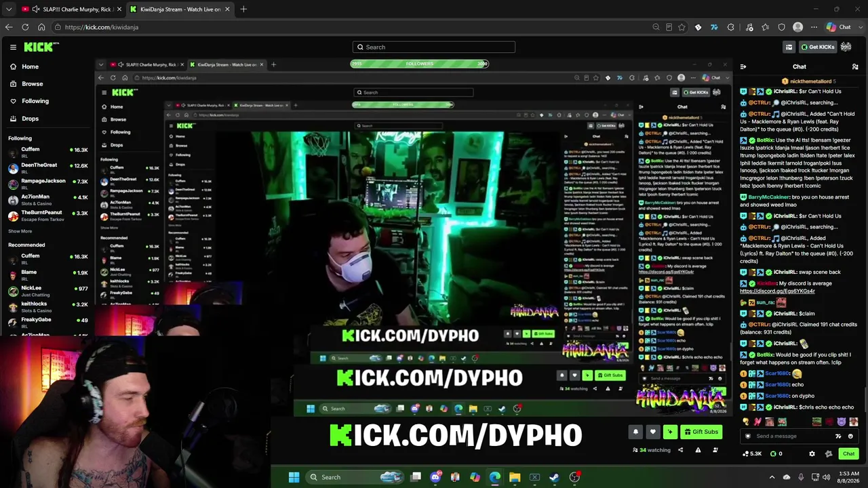Open the 7TV emote menu in chat input
868x488 pixels.
[x=839, y=436]
